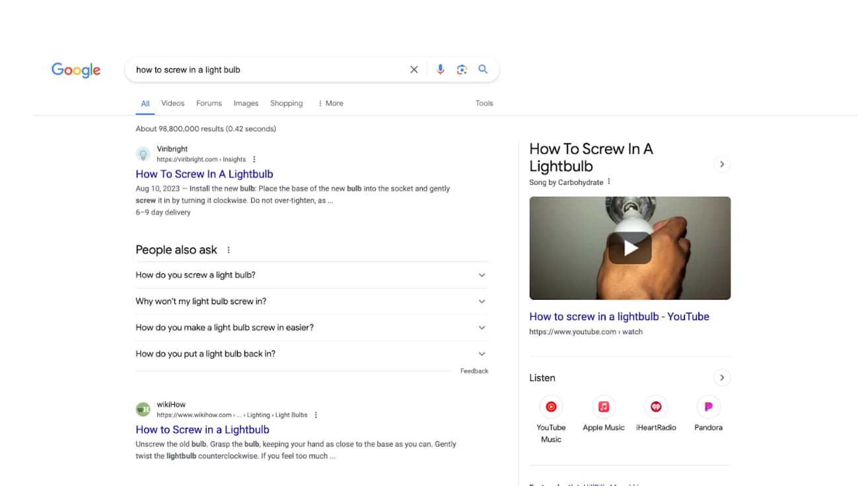Open Apple Music listen option
The height and width of the screenshot is (503, 868).
(603, 414)
